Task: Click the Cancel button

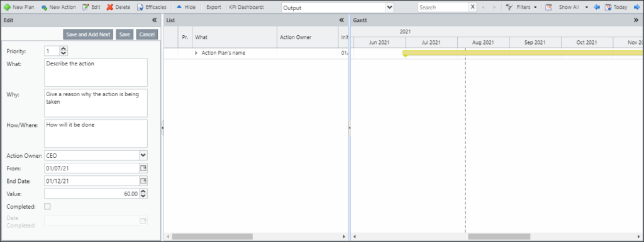Action: 147,35
